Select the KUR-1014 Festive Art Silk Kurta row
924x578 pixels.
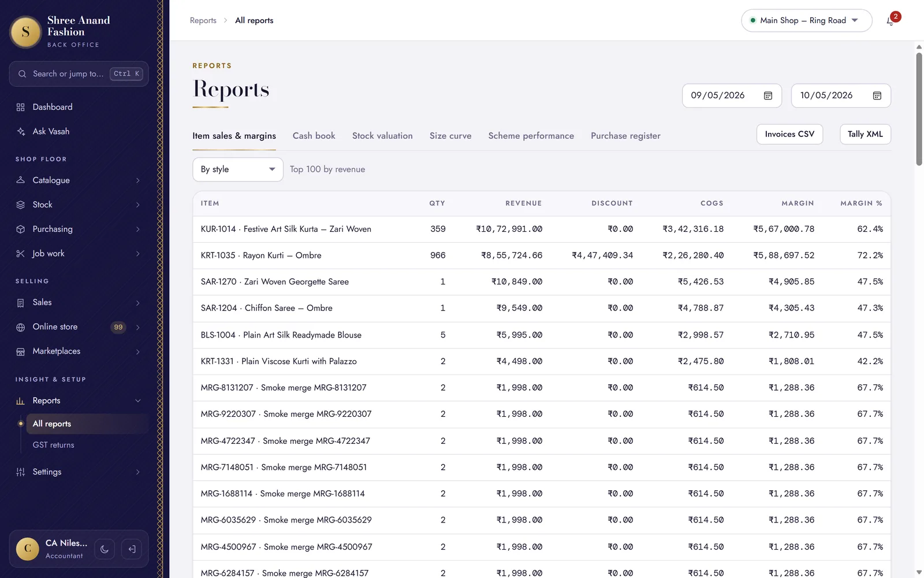point(542,229)
